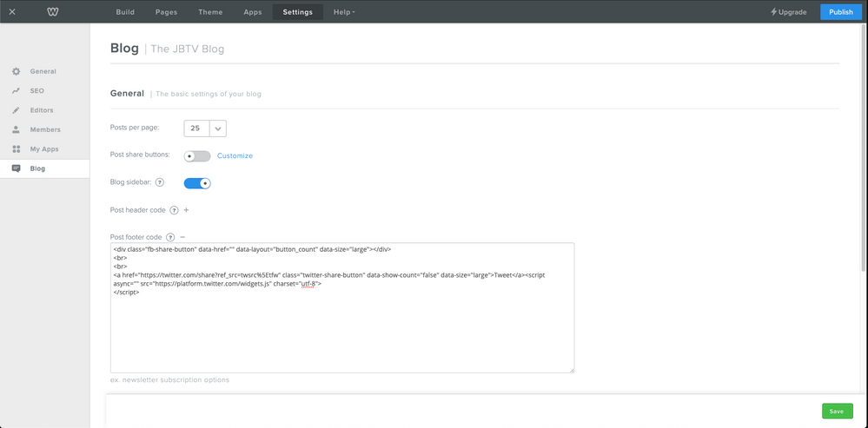Click the closing </script> code line
The image size is (868, 428).
pyautogui.click(x=126, y=292)
